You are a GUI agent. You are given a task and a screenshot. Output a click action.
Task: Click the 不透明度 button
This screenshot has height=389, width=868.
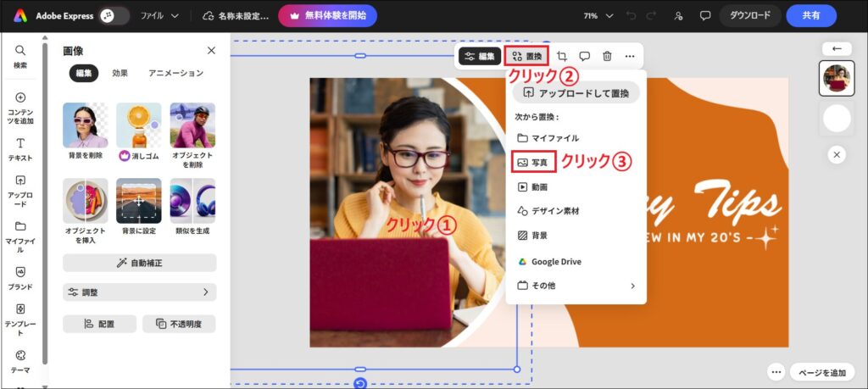pos(179,324)
